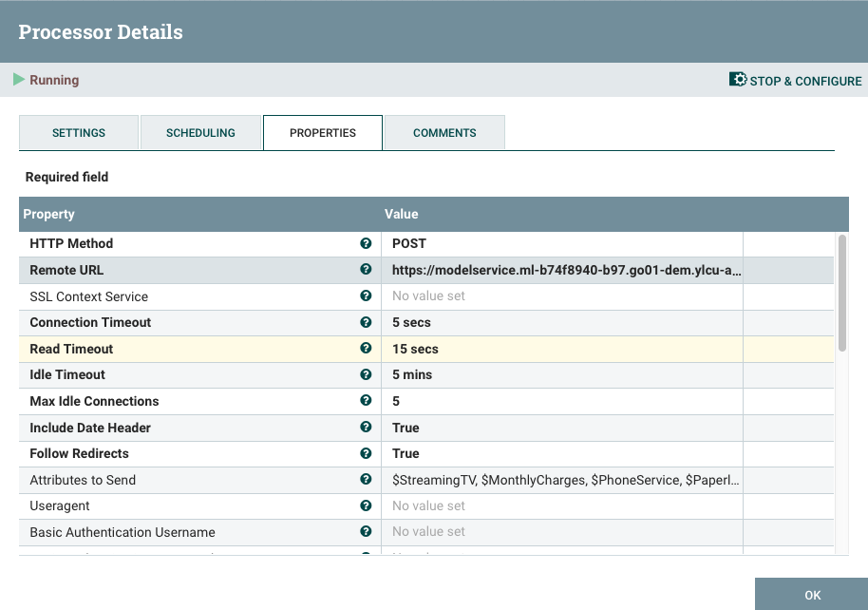Image resolution: width=868 pixels, height=610 pixels.
Task: Click help icon for Follow Redirects
Action: click(x=366, y=453)
